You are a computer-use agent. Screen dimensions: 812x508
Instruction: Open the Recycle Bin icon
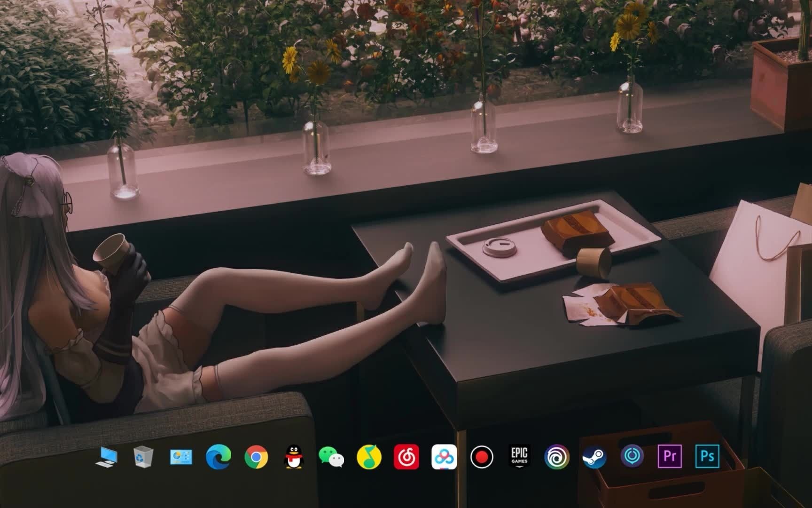point(143,457)
